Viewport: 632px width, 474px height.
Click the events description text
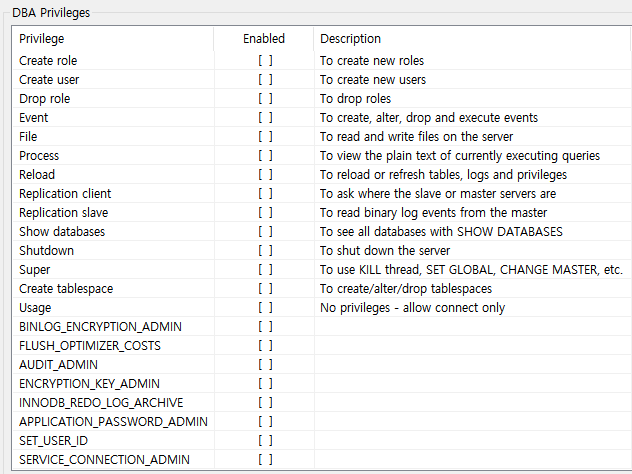pos(429,117)
